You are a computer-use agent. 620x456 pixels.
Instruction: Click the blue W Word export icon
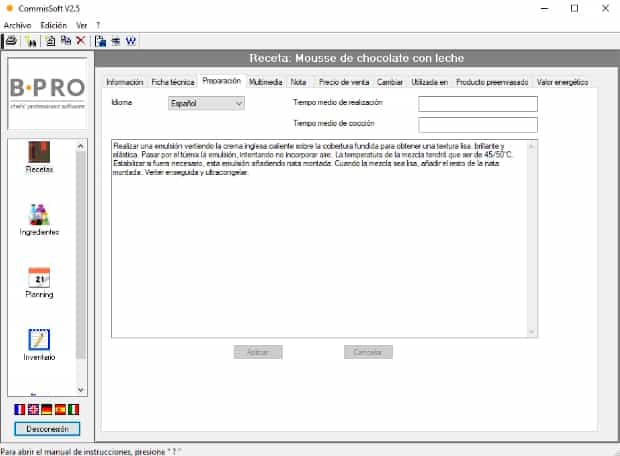point(132,41)
